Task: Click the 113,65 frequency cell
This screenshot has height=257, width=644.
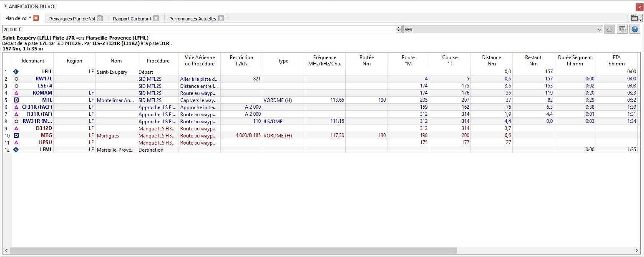Action: pos(325,100)
